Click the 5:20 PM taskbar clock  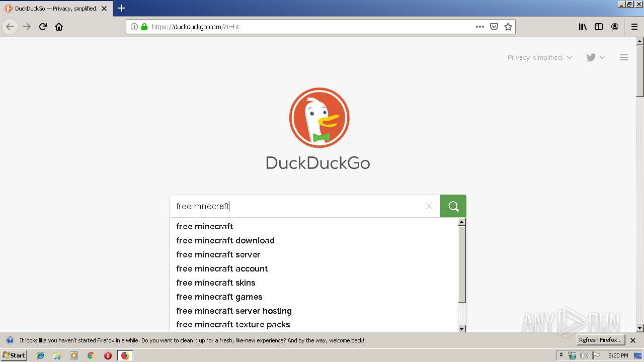[618, 355]
